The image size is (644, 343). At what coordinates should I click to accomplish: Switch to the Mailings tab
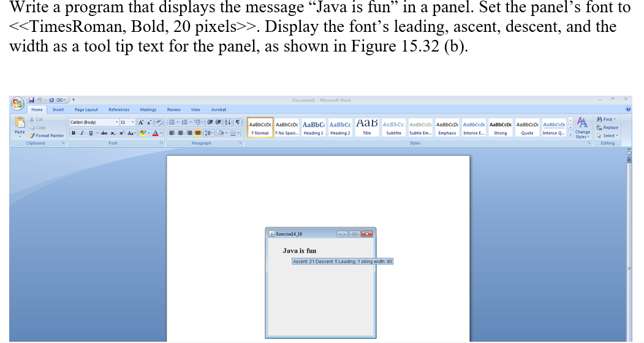tap(148, 110)
